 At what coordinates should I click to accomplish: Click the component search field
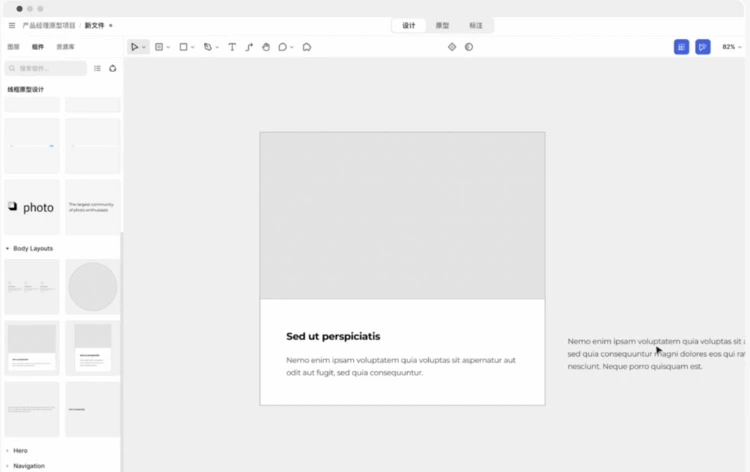[48, 68]
